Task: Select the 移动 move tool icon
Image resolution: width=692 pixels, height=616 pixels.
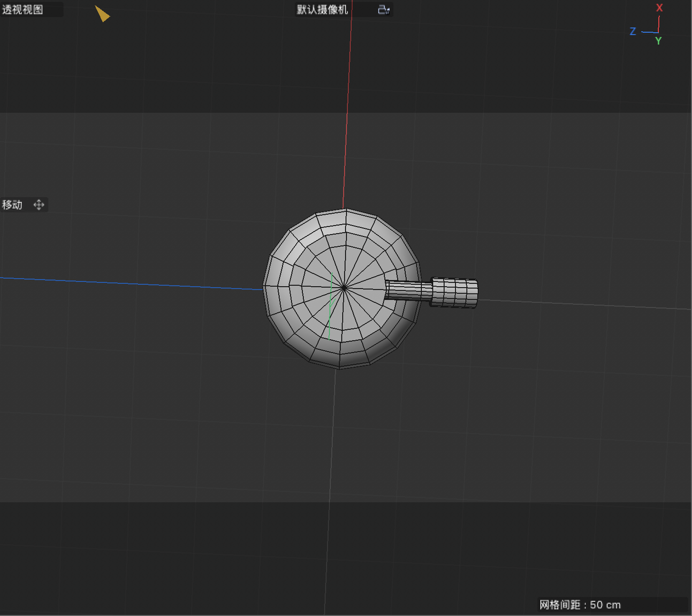Action: [39, 205]
